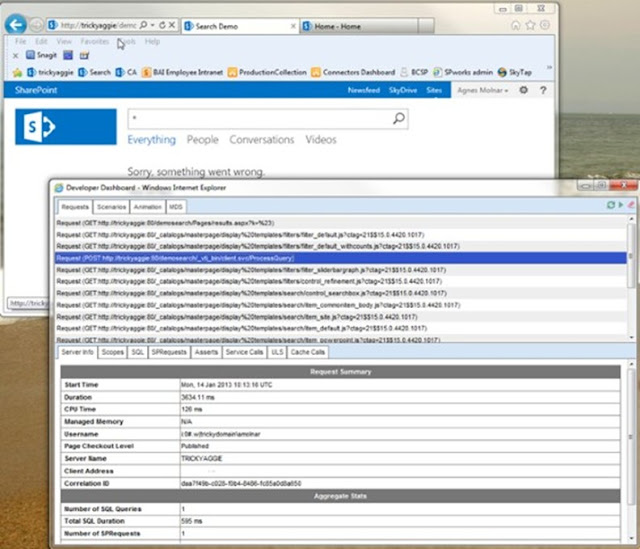Viewport: 640px width, 549px height.
Task: Open the SPworks admin bookmark
Action: [463, 72]
